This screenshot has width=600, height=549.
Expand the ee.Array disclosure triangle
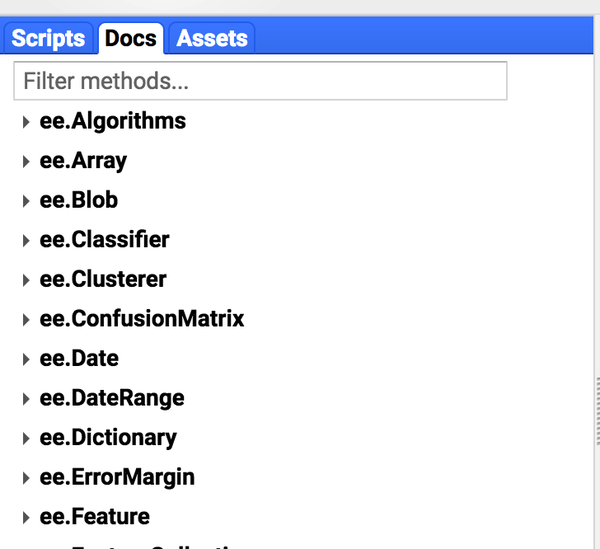(26, 161)
